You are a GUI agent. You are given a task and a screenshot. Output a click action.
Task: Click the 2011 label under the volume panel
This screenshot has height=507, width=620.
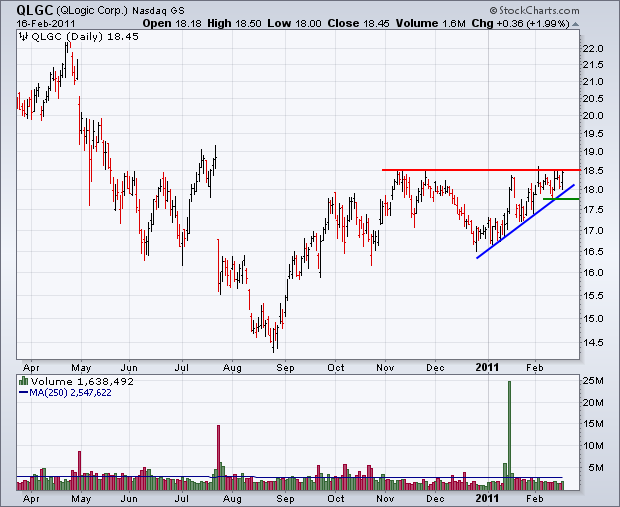(487, 498)
